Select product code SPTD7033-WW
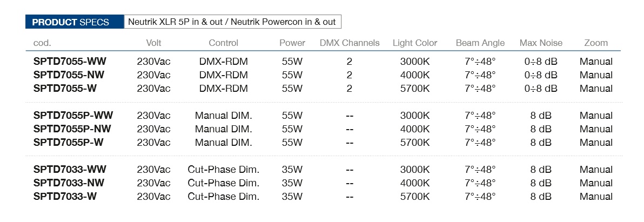 pyautogui.click(x=70, y=170)
